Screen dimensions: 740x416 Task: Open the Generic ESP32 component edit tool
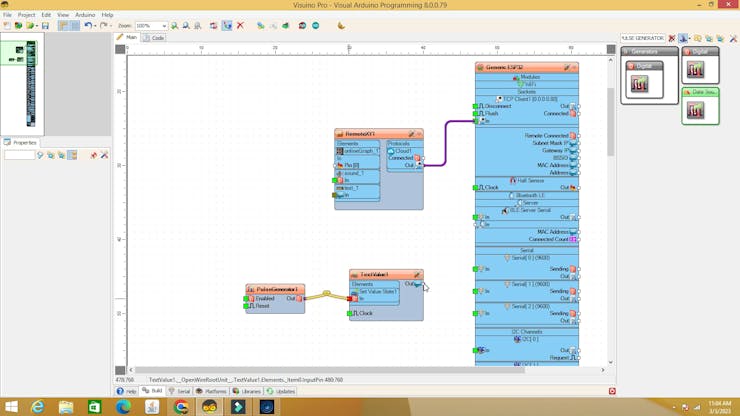(x=567, y=68)
